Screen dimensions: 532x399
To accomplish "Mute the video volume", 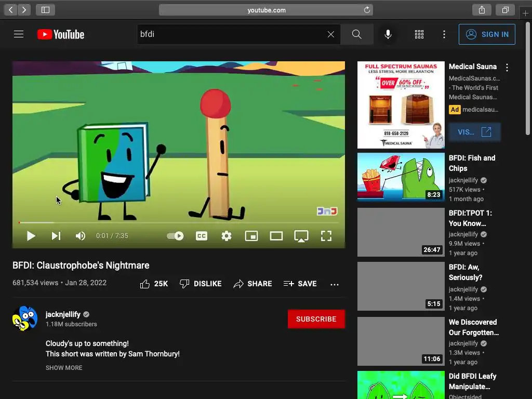I will (81, 236).
